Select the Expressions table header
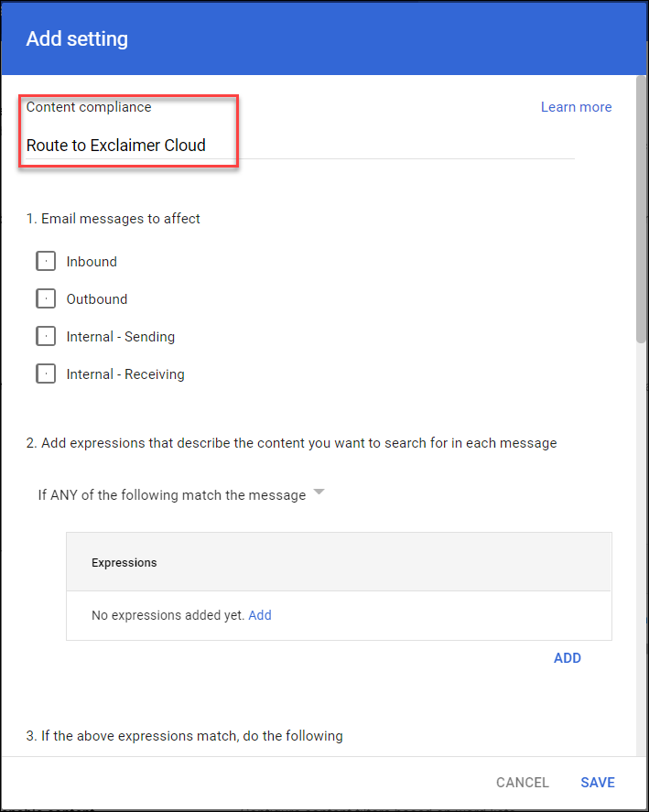 [x=124, y=563]
